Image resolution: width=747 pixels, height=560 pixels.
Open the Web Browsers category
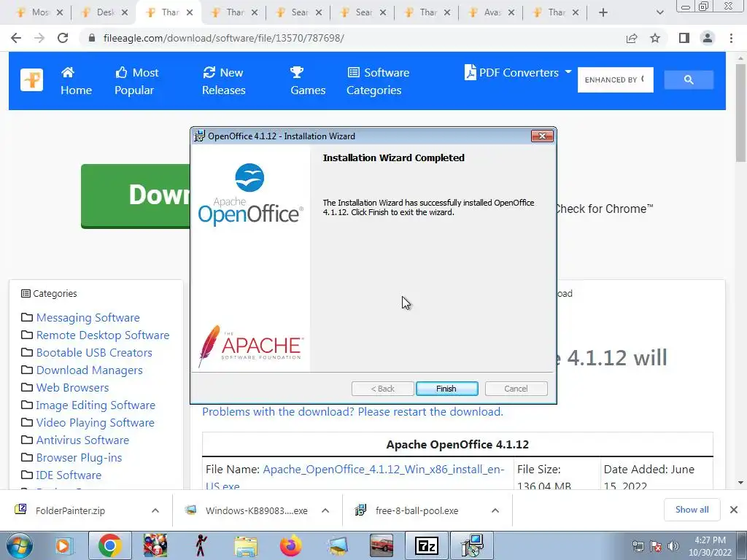point(72,388)
